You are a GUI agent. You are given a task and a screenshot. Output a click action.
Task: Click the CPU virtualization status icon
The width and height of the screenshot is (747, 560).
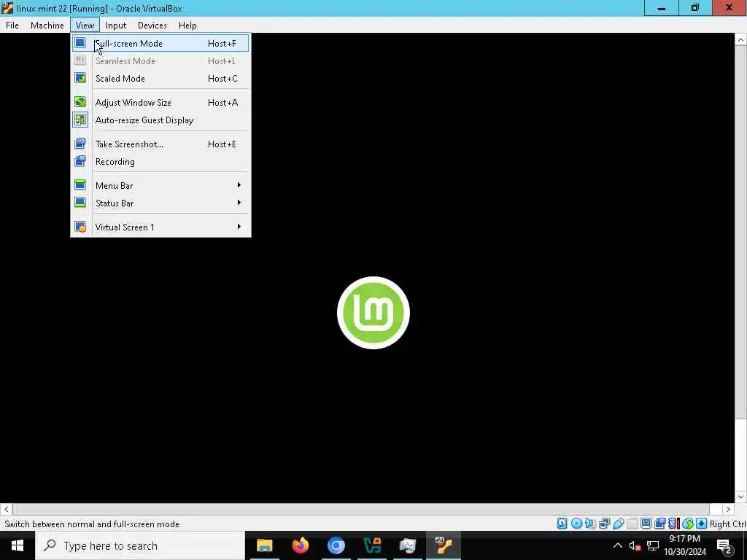pos(673,524)
